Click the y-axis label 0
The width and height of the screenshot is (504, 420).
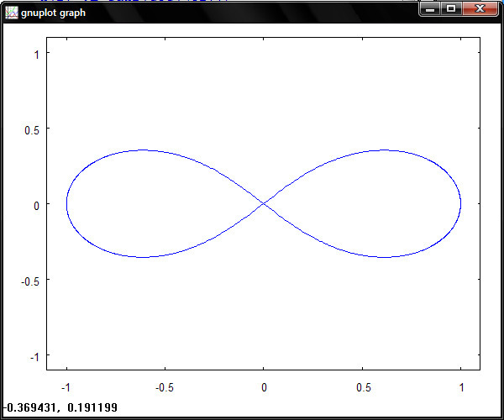36,206
